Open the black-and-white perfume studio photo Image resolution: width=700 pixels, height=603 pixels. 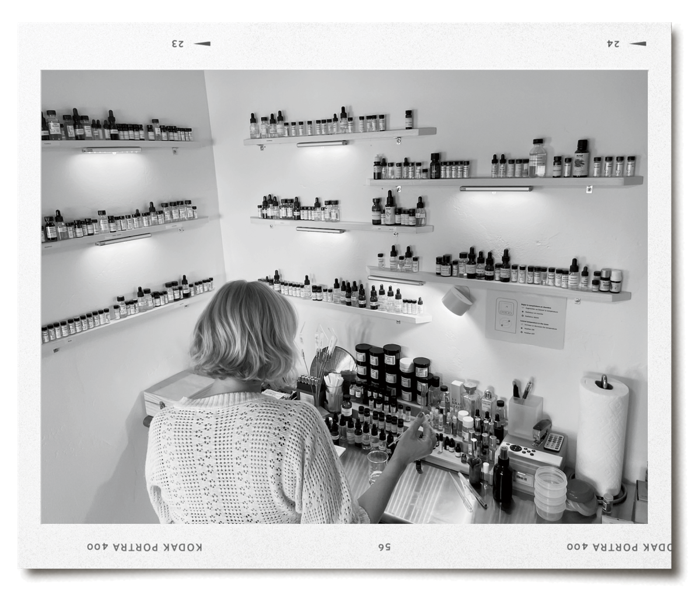344,297
